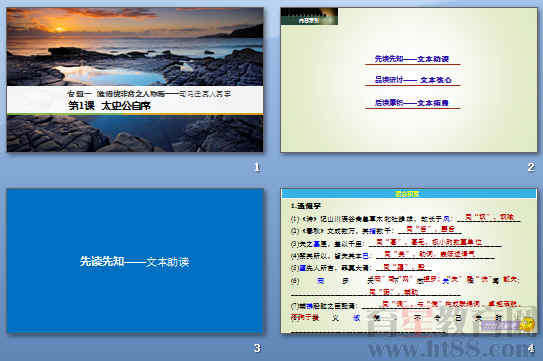
Task: Click the white text 先读先知——文本助读 on slide 3
Action: (135, 262)
